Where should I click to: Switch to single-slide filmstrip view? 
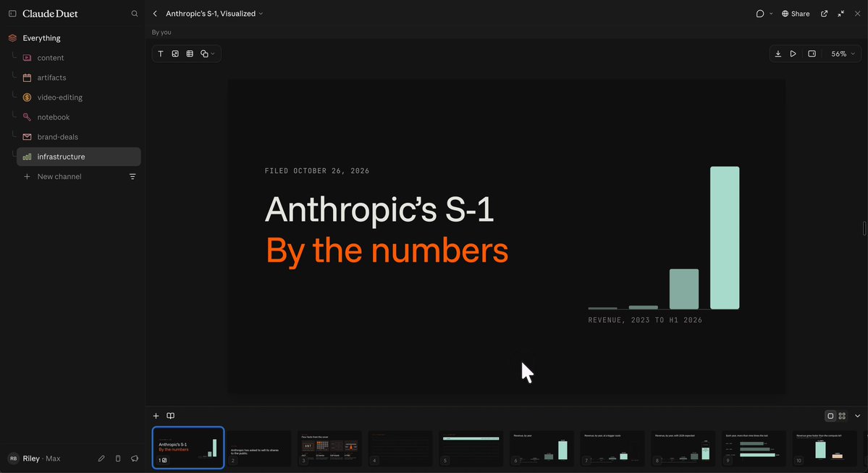[x=830, y=416]
